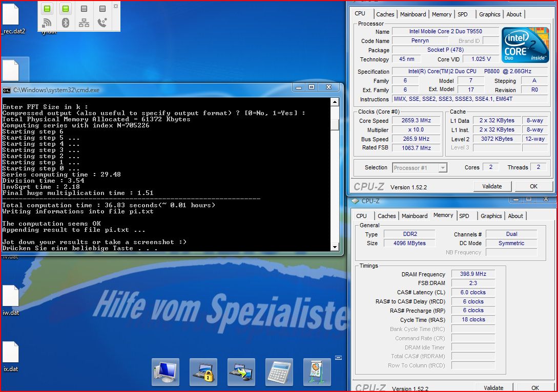Click the Level 2 cache value 3072 KBytes
The image size is (558, 392).
(497, 139)
